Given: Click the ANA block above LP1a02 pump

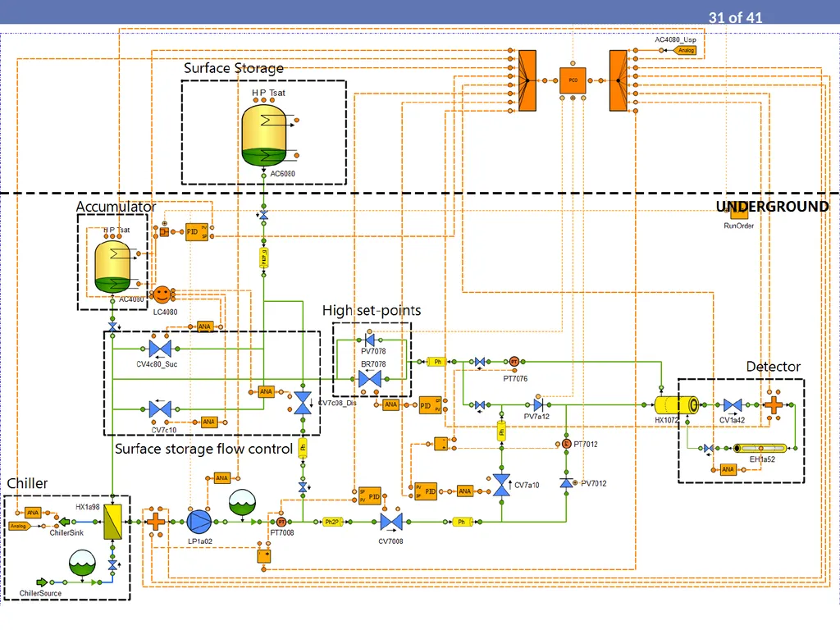Looking at the screenshot, I should coord(221,478).
